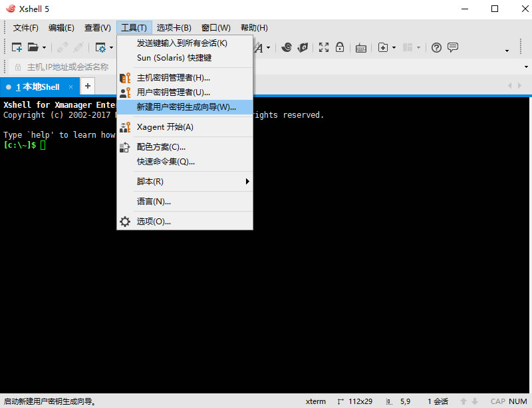Click the new tab plus-box toolbar icon

coord(383,47)
